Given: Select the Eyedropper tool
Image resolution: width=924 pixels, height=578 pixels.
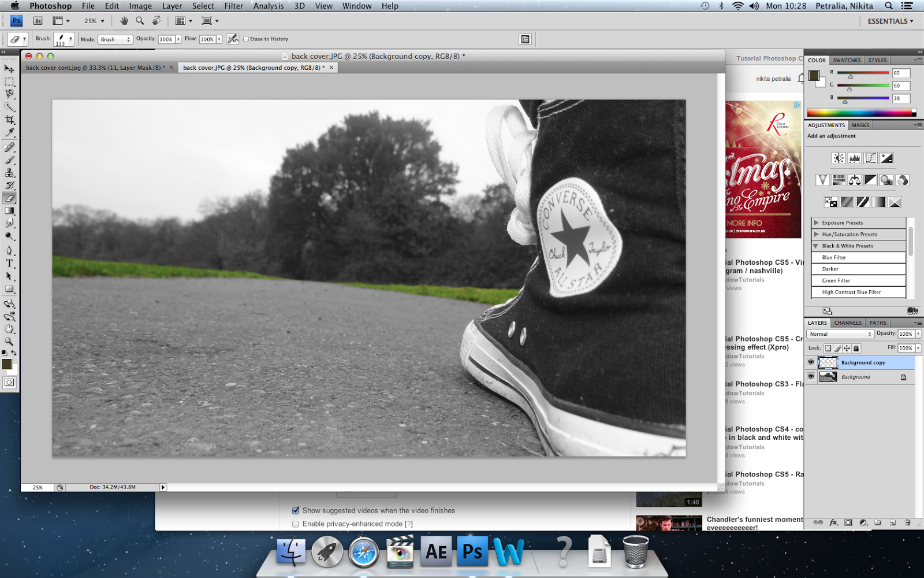Looking at the screenshot, I should pos(9,132).
